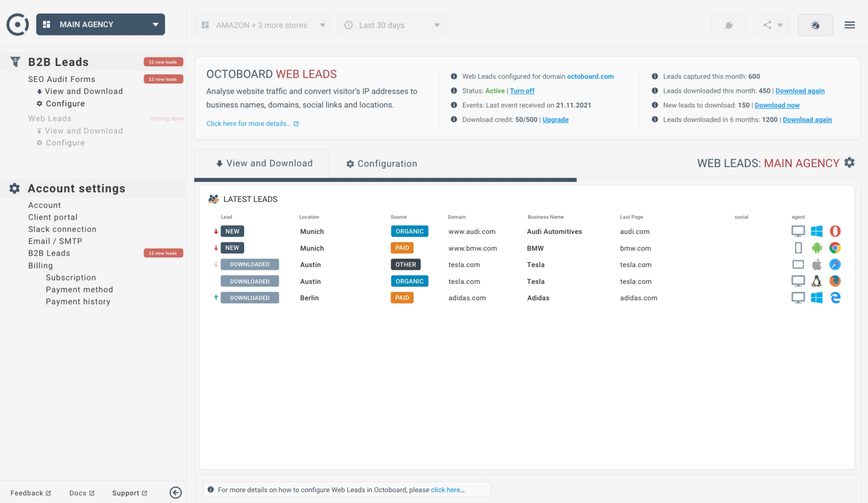Click the Windows icon in Audi row
Image resolution: width=868 pixels, height=503 pixels.
(816, 232)
